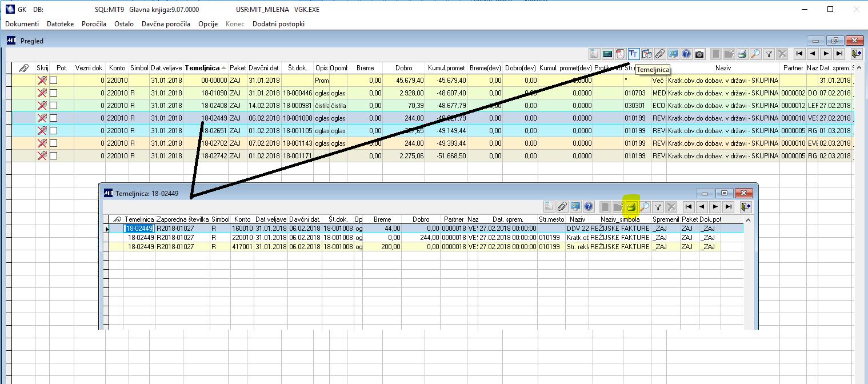Tick the Pot. checkbox for row 18-01090
The height and width of the screenshot is (384, 868).
(x=54, y=93)
